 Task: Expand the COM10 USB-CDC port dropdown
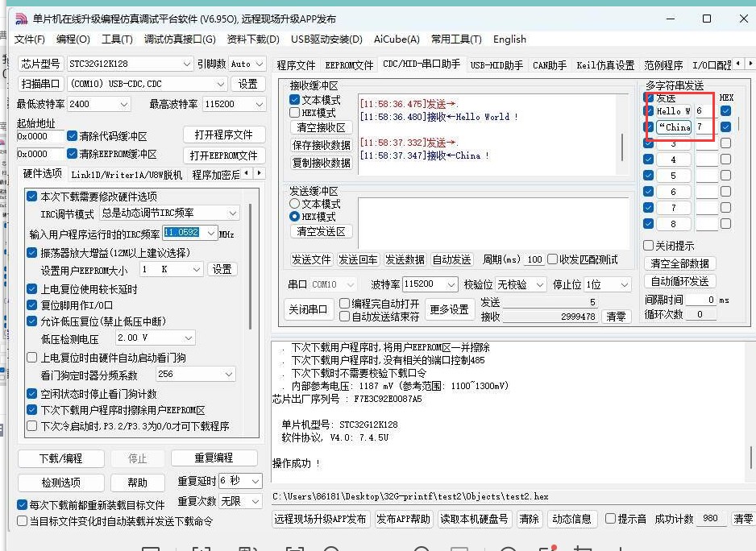(220, 84)
